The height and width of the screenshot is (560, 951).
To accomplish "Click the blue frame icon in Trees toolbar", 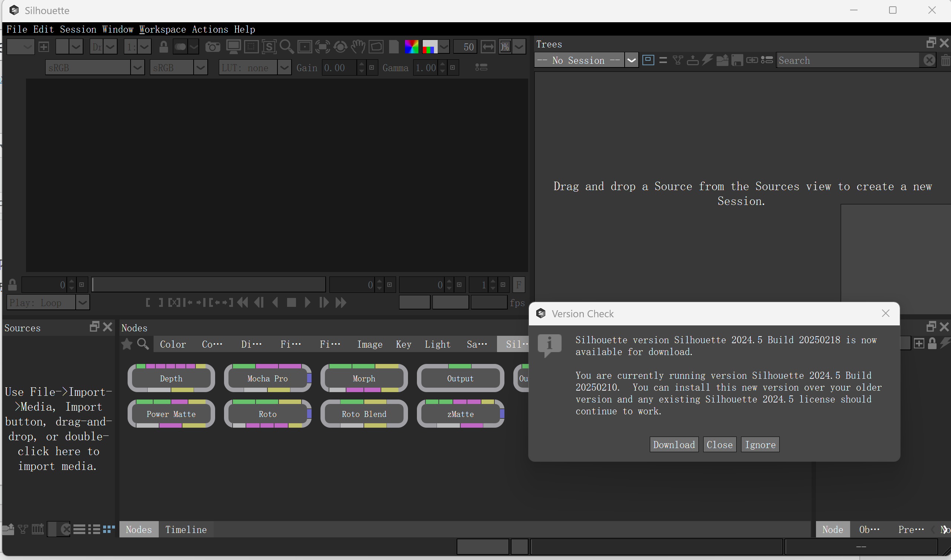I will click(x=648, y=60).
